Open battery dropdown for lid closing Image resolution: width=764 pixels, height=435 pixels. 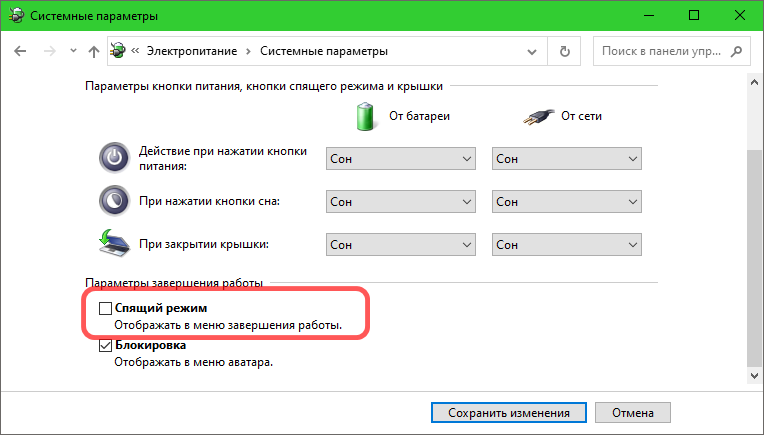[400, 244]
